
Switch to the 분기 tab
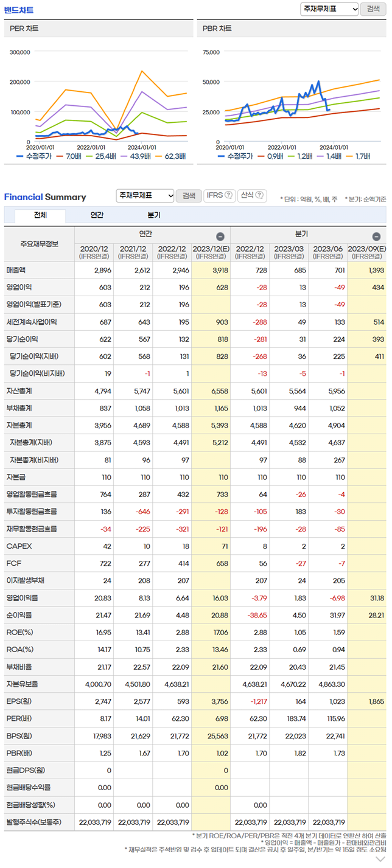[154, 215]
